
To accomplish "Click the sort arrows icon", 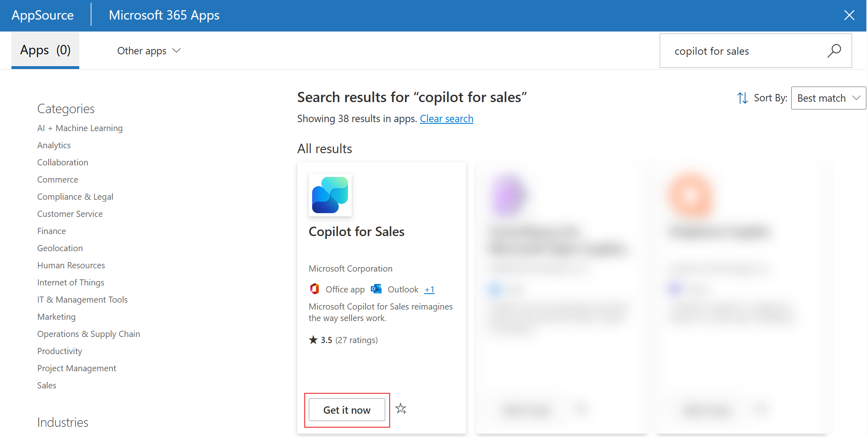I will pyautogui.click(x=742, y=98).
